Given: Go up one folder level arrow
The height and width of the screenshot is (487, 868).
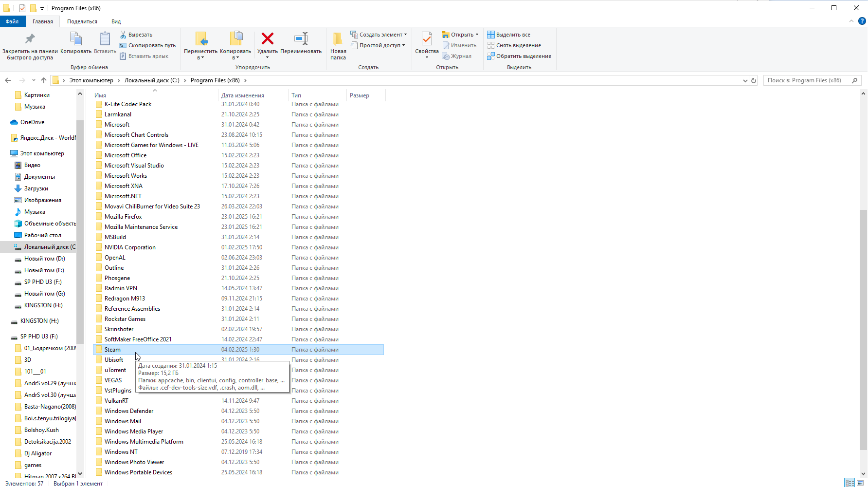Looking at the screenshot, I should (x=44, y=80).
